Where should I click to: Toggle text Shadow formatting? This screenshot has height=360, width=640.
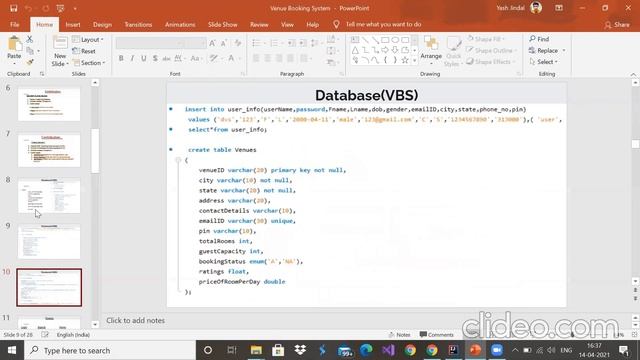pyautogui.click(x=155, y=58)
